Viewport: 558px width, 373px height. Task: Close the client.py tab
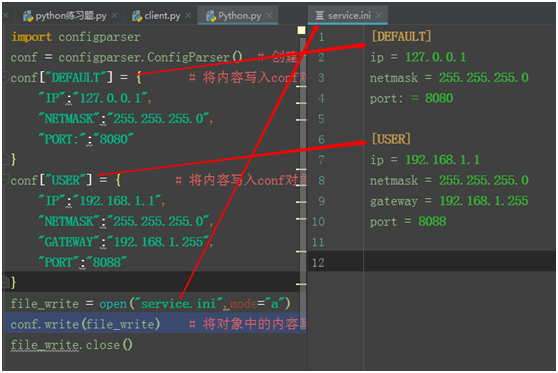click(x=188, y=16)
